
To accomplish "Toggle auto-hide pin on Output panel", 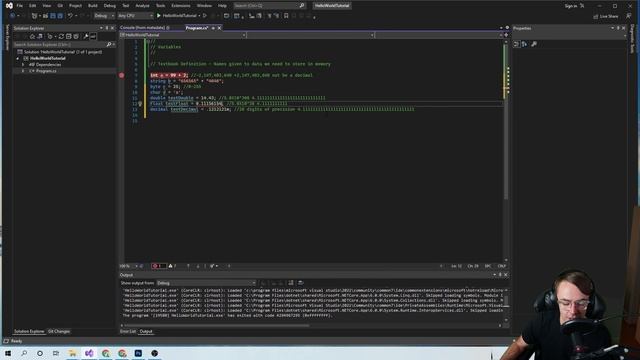I will coord(500,275).
